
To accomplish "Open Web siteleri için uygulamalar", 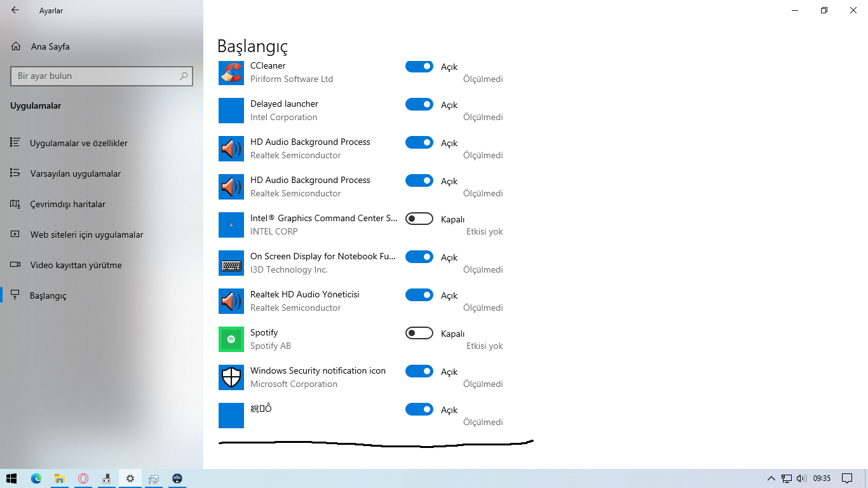I will [102, 234].
